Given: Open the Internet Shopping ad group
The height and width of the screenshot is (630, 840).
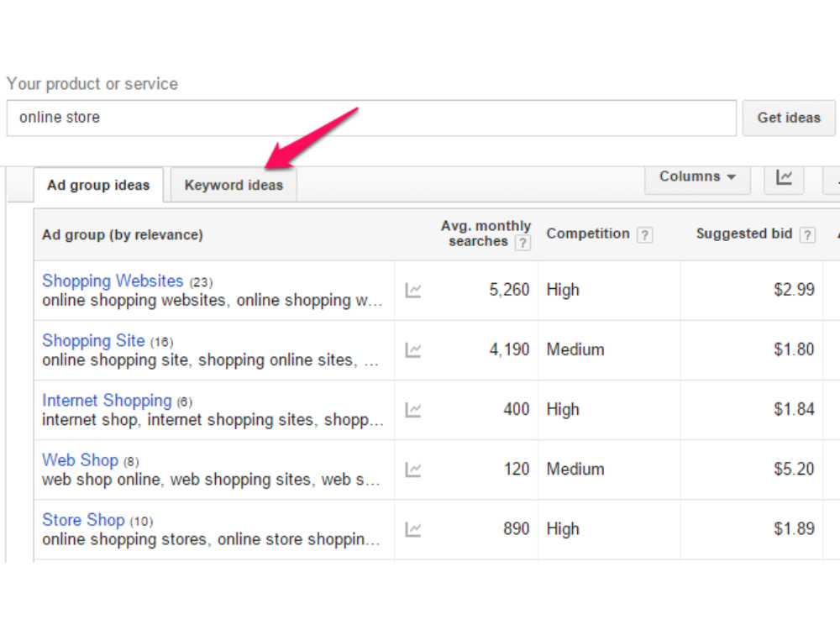Looking at the screenshot, I should click(108, 400).
